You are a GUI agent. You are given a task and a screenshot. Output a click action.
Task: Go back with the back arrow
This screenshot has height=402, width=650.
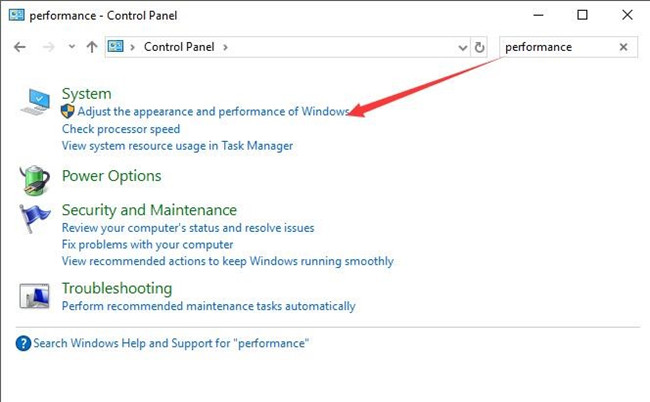(20, 47)
